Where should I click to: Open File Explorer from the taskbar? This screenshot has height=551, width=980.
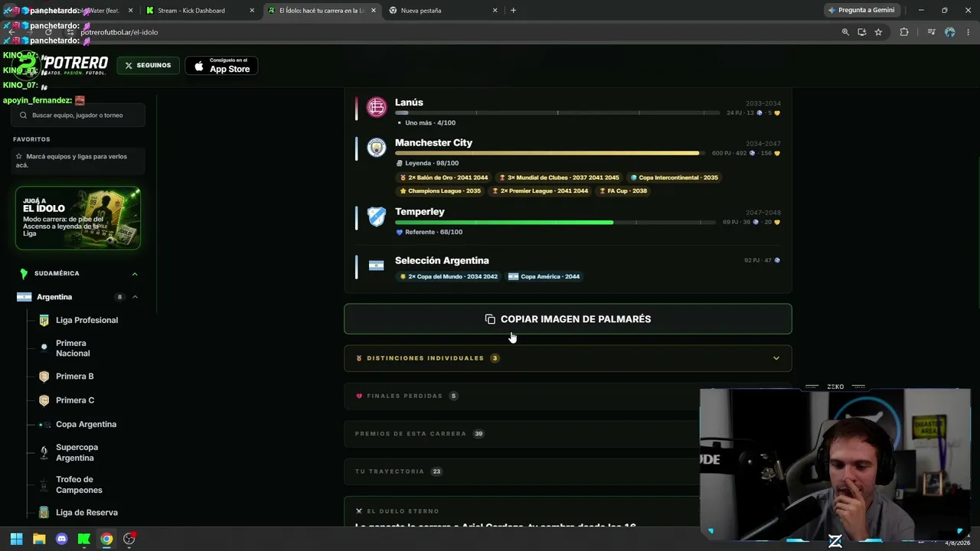pos(39,539)
